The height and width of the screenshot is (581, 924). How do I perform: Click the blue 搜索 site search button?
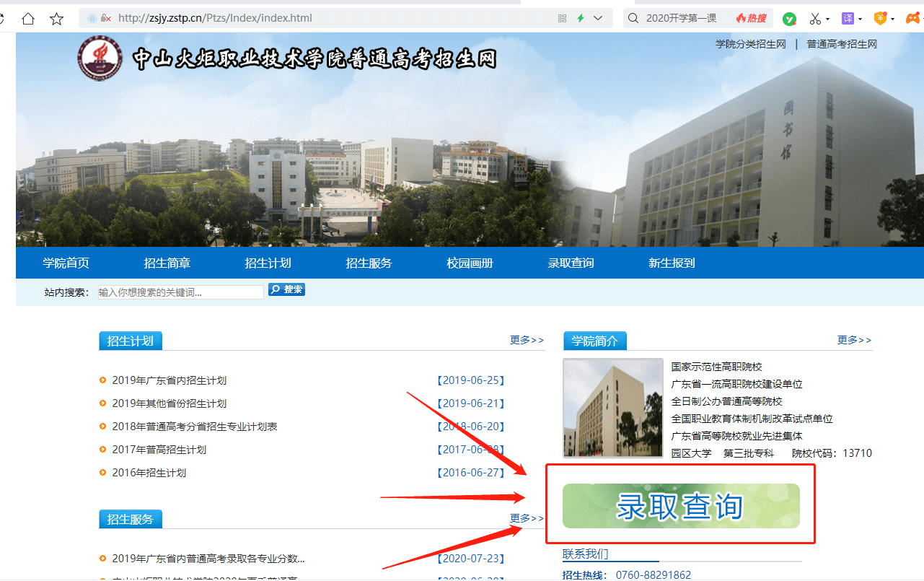[286, 289]
